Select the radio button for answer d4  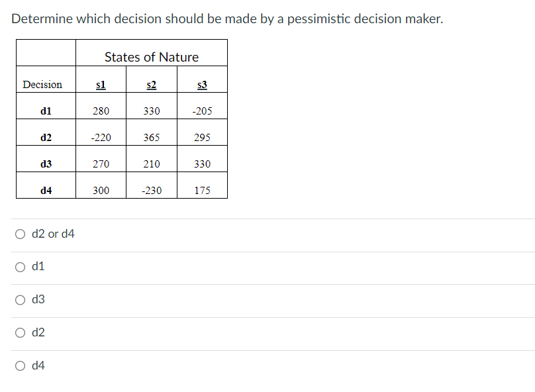(21, 365)
